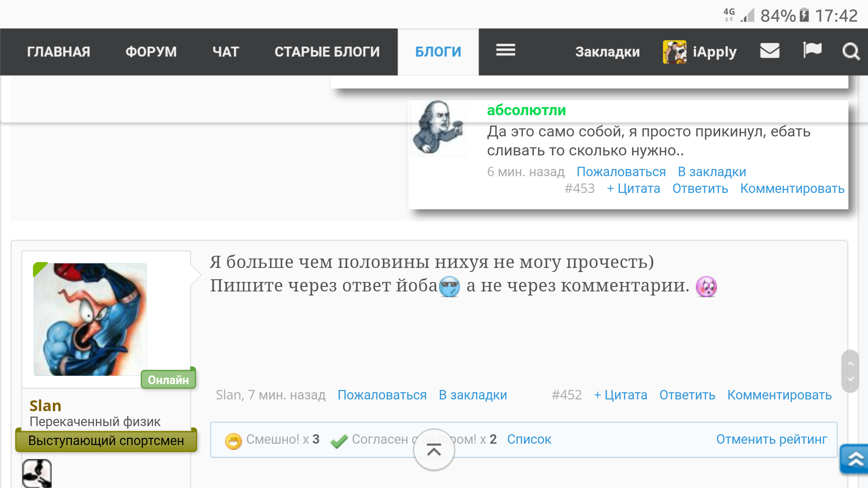Click the 6 мин. назад timestamp
The width and height of the screenshot is (868, 488).
point(526,172)
